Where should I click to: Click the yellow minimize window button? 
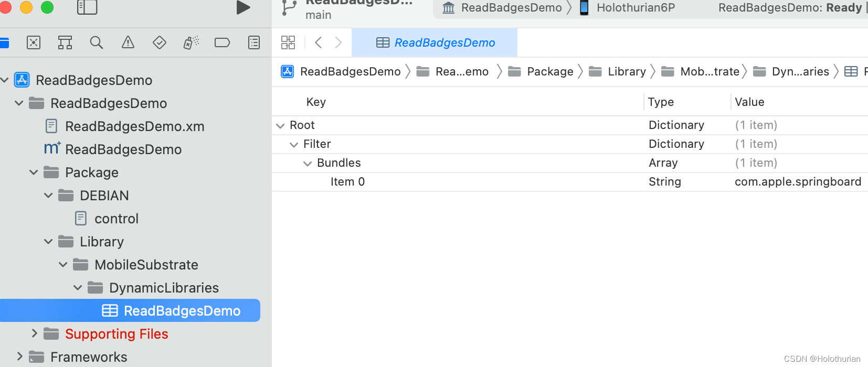pyautogui.click(x=26, y=7)
